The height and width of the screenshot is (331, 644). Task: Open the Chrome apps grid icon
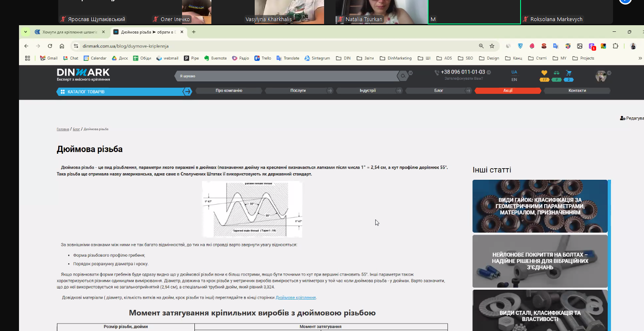(28, 58)
